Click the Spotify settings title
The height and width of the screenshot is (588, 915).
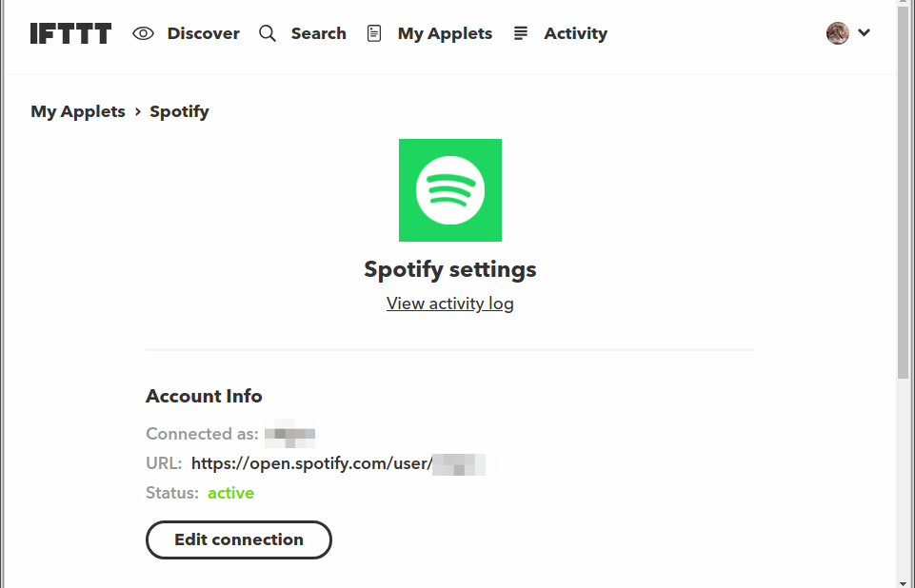(x=450, y=269)
